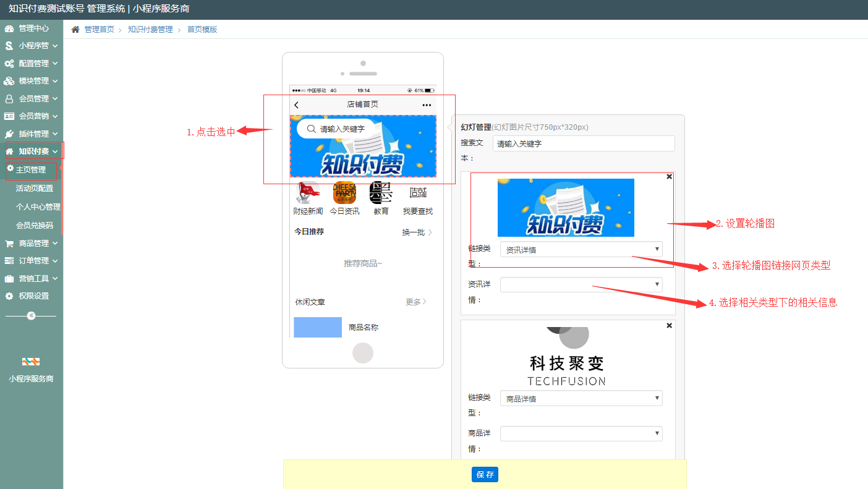Image resolution: width=868 pixels, height=489 pixels.
Task: Click the cubes icon beside 模块管理
Action: tap(9, 81)
